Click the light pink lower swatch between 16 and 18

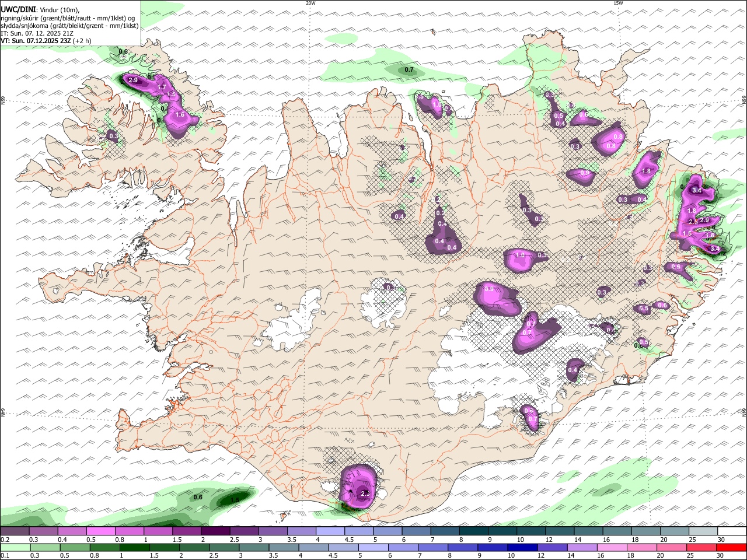tap(611, 548)
